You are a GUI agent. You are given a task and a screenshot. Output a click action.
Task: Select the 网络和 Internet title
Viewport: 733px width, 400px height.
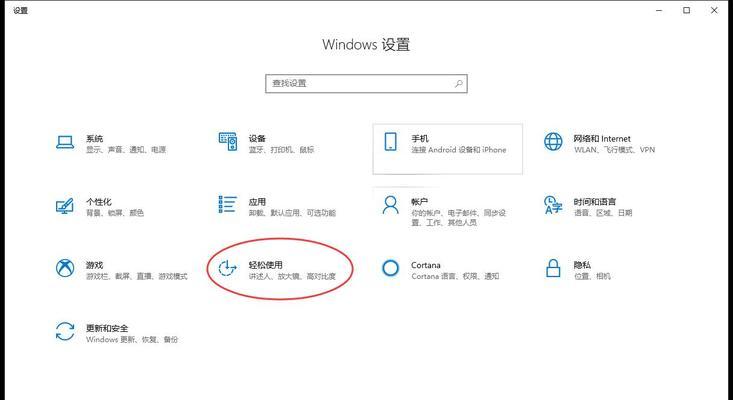[602, 139]
